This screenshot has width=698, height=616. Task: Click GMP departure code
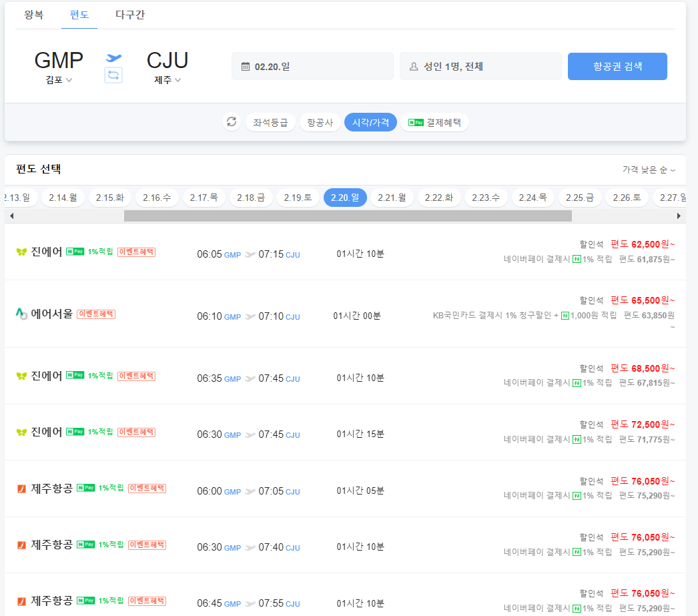[59, 61]
